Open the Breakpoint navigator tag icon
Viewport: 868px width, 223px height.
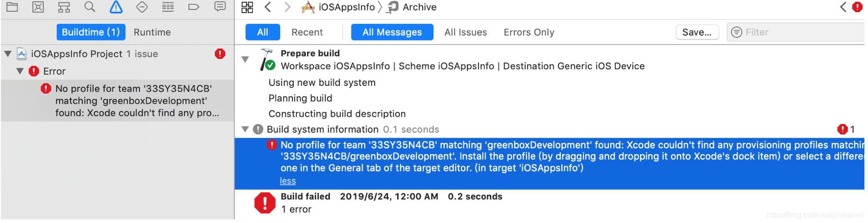(193, 7)
